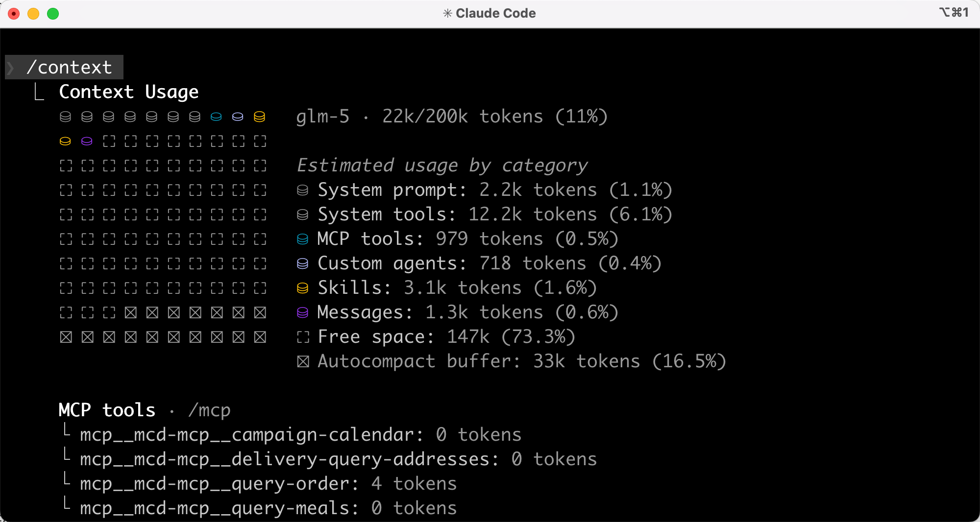
Task: Click the Custom agents legend icon
Action: coord(303,263)
